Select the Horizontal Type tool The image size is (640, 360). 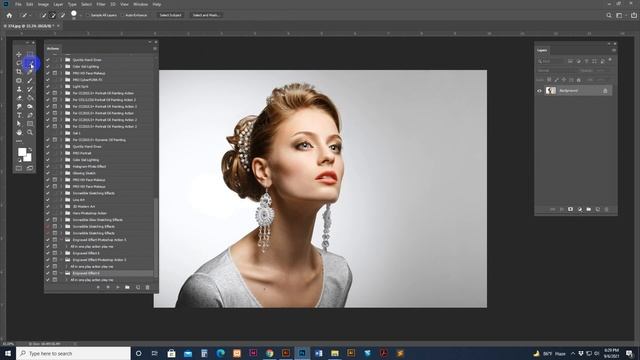[x=19, y=115]
